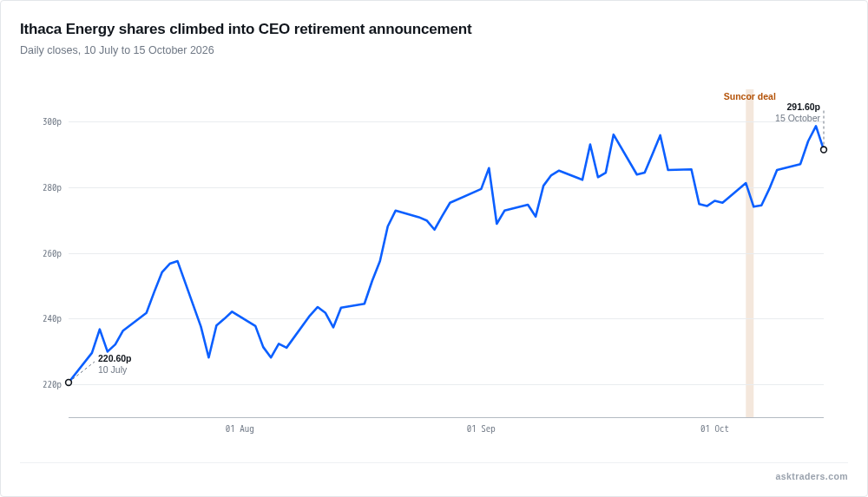The width and height of the screenshot is (868, 497).
Task: Click the late-July price peak on the line
Action: pos(177,261)
